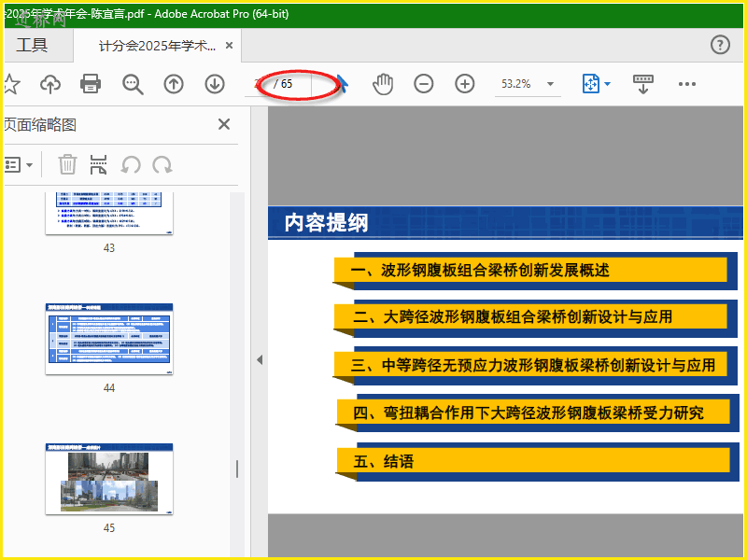Zoom out with the minus icon
Viewport: 747px width, 560px height.
coord(424,84)
